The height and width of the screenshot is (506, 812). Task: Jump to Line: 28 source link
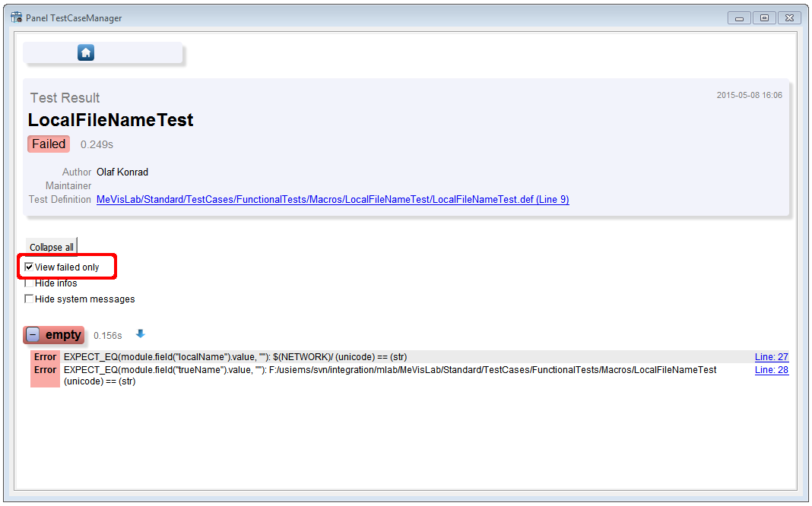coord(771,370)
